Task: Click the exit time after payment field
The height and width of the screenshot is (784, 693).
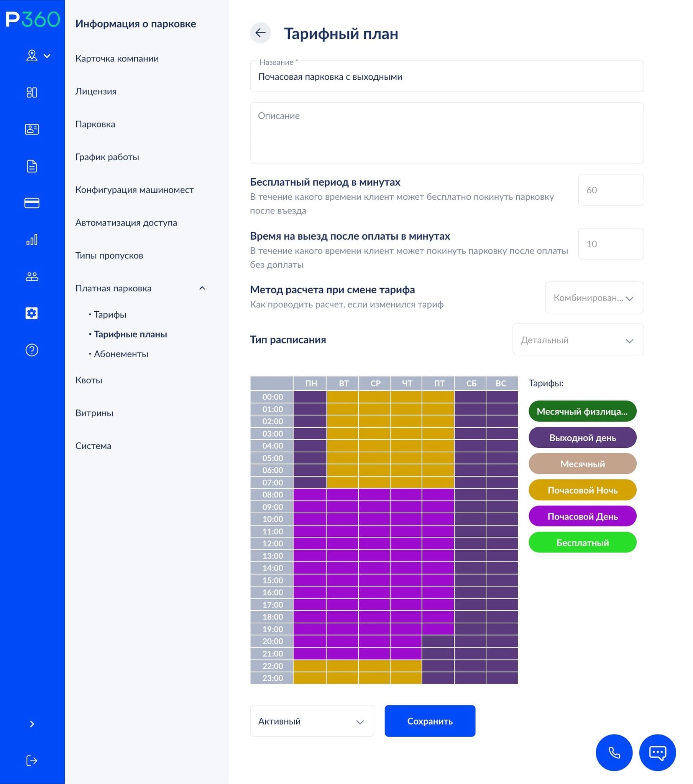Action: [611, 244]
